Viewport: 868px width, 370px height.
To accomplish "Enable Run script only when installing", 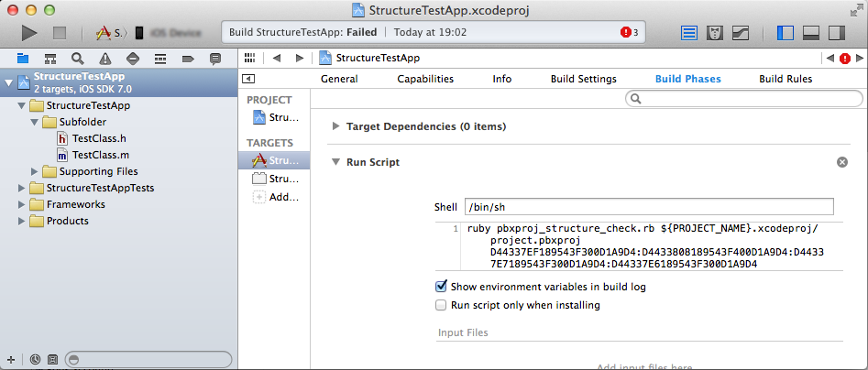I will click(x=441, y=305).
